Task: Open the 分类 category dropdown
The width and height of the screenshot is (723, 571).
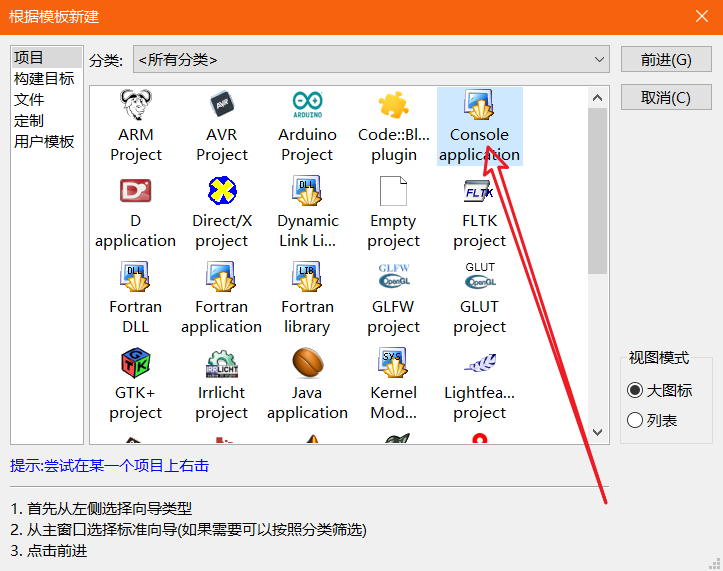Action: (371, 59)
